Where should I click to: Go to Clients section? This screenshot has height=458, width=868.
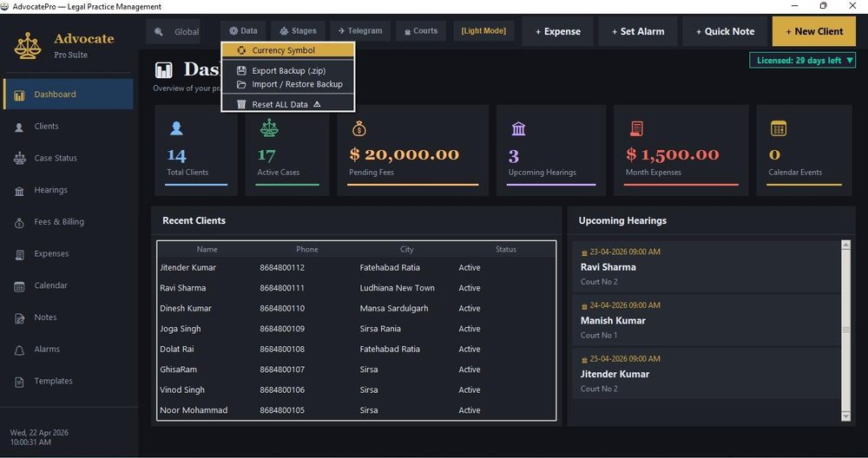coord(68,126)
